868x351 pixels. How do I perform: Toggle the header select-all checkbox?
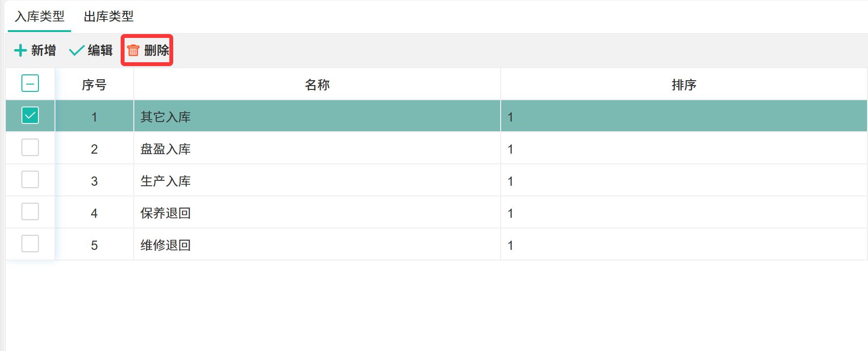click(30, 84)
